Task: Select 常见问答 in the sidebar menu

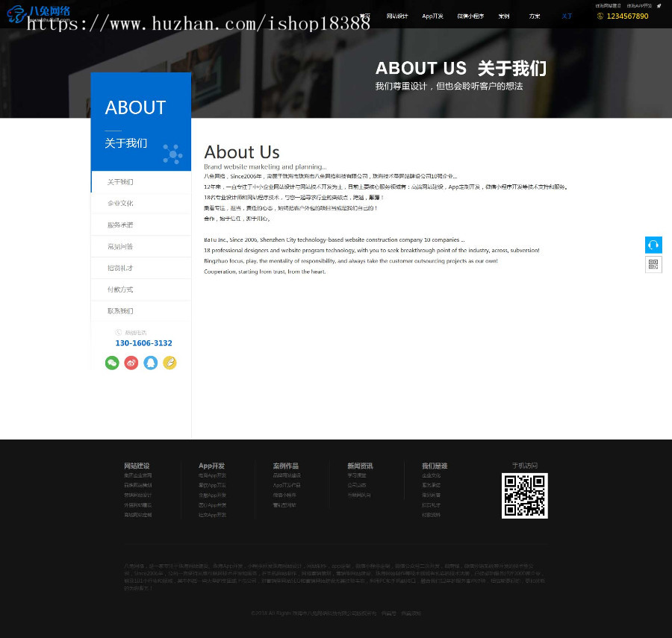Action: [x=141, y=247]
